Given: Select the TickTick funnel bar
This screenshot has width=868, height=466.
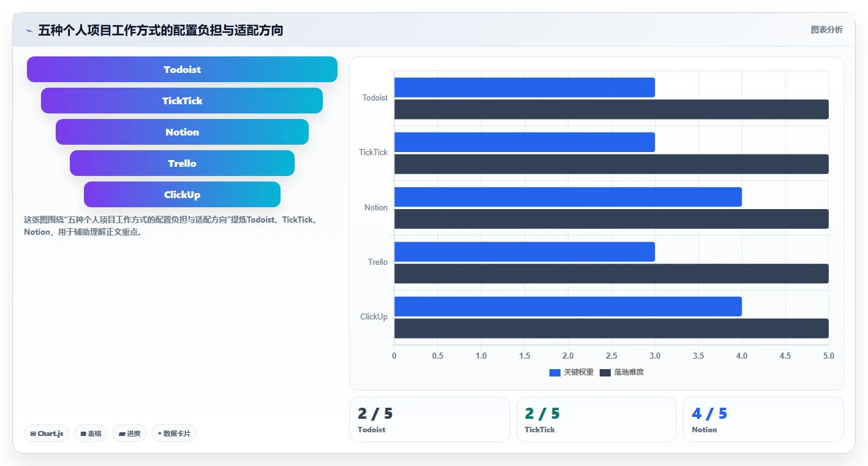Looking at the screenshot, I should [182, 101].
